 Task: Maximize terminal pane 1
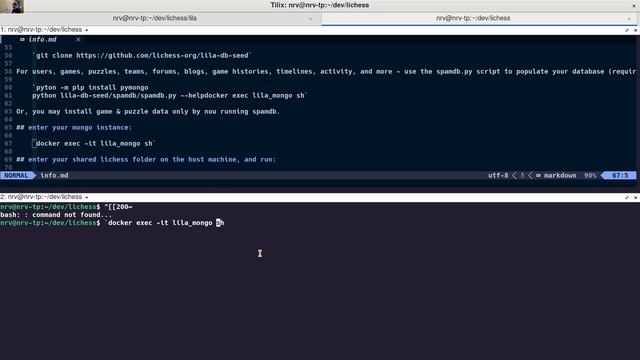627,30
